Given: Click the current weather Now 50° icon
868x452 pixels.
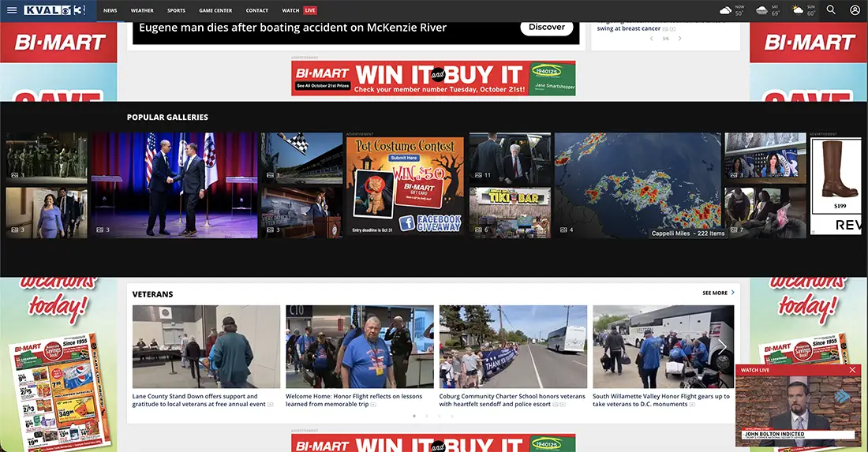Looking at the screenshot, I should pyautogui.click(x=725, y=10).
